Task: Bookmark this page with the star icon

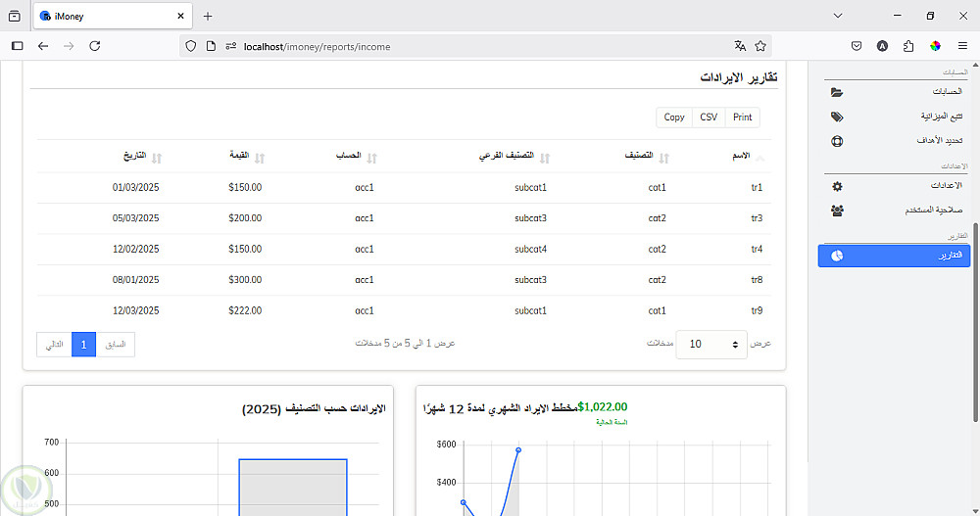Action: pos(760,46)
